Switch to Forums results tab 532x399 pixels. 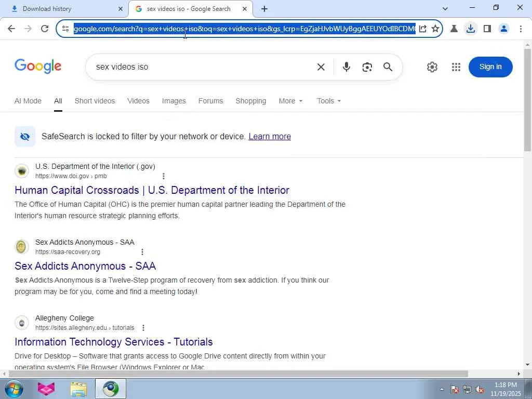pos(211,101)
